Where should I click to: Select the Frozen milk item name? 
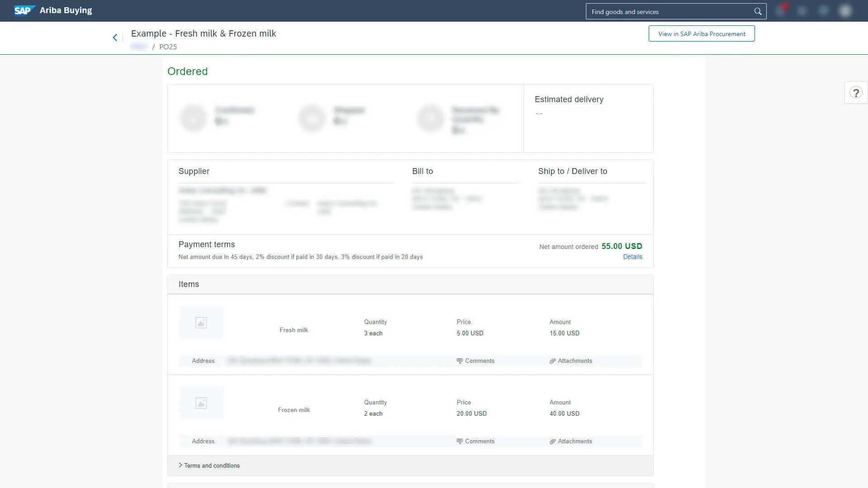(x=294, y=410)
